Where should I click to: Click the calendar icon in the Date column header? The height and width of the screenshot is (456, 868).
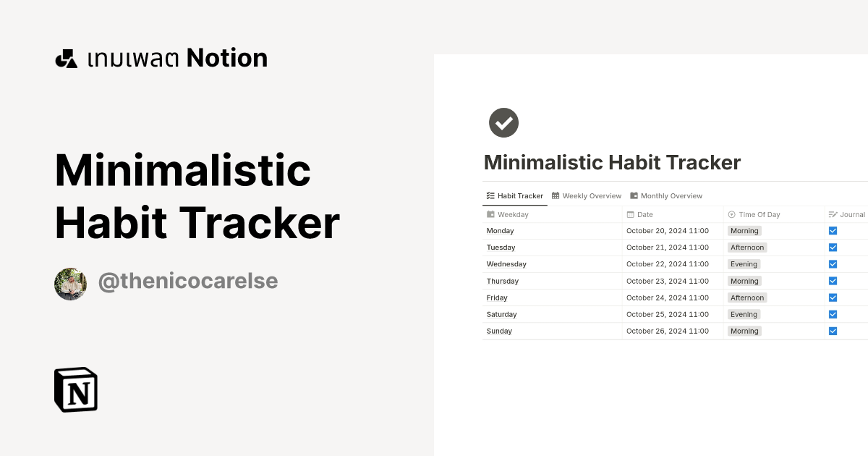click(629, 214)
